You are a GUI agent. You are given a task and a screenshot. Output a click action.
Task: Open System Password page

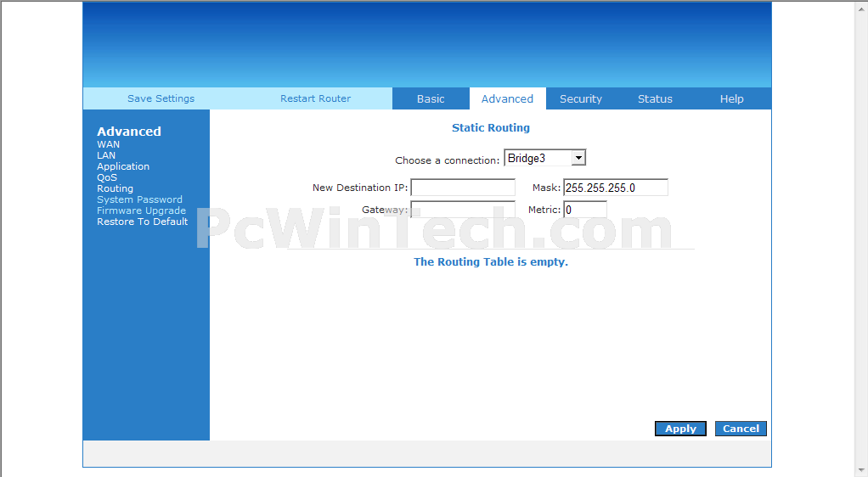139,199
